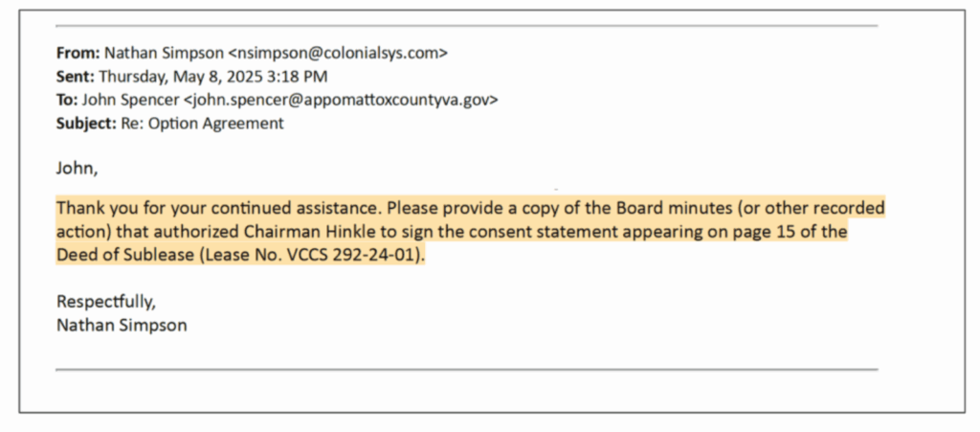
Task: Click the bold "From:" label
Action: click(78, 53)
